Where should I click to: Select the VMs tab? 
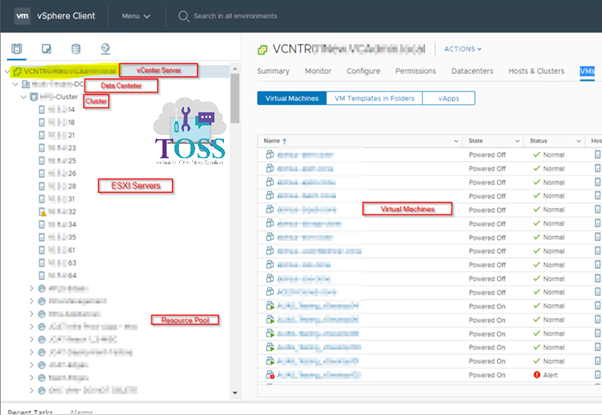tap(587, 71)
